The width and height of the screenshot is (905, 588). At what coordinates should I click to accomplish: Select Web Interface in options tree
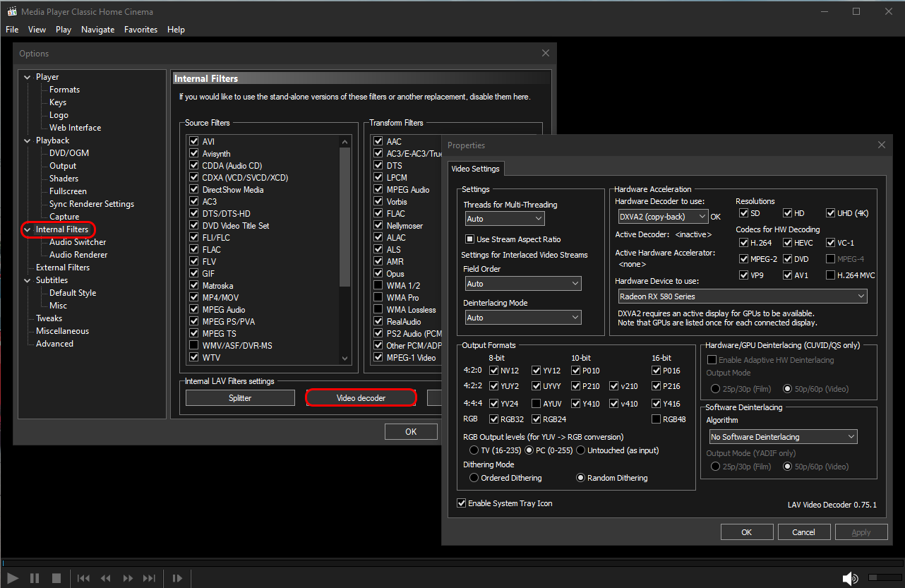pyautogui.click(x=75, y=128)
